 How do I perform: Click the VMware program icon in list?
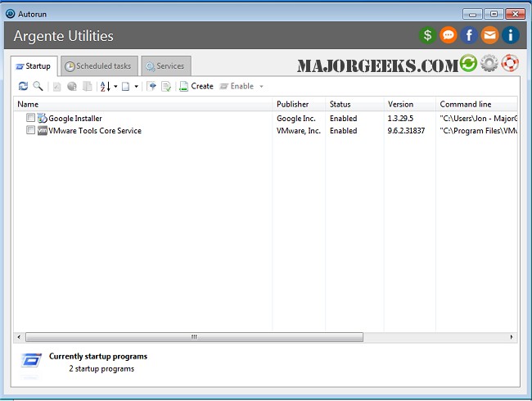pyautogui.click(x=43, y=130)
